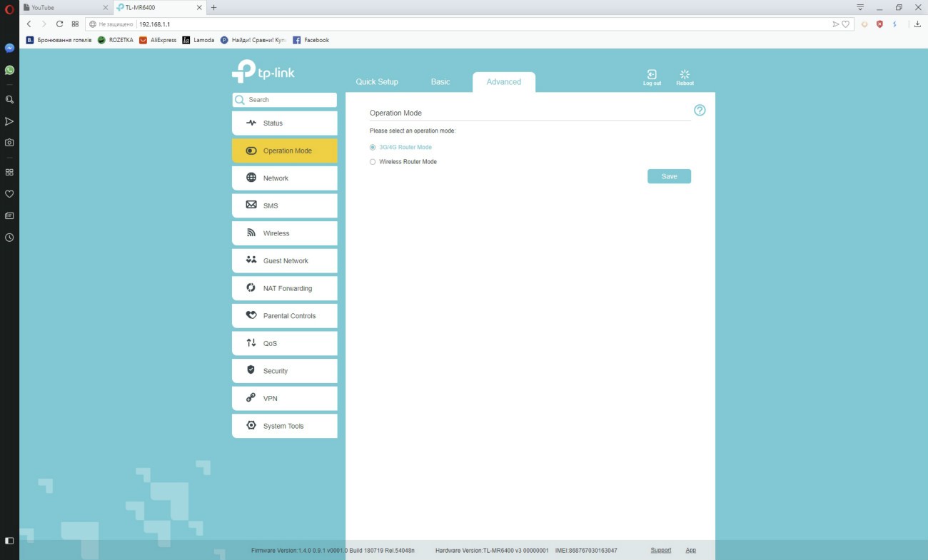
Task: Open the Network menu section
Action: 284,178
